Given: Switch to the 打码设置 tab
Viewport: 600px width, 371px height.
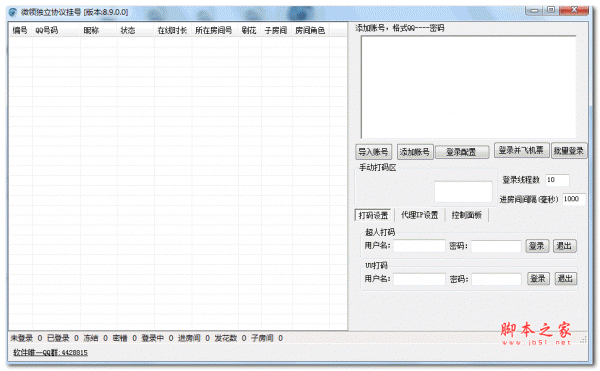Looking at the screenshot, I should [373, 215].
